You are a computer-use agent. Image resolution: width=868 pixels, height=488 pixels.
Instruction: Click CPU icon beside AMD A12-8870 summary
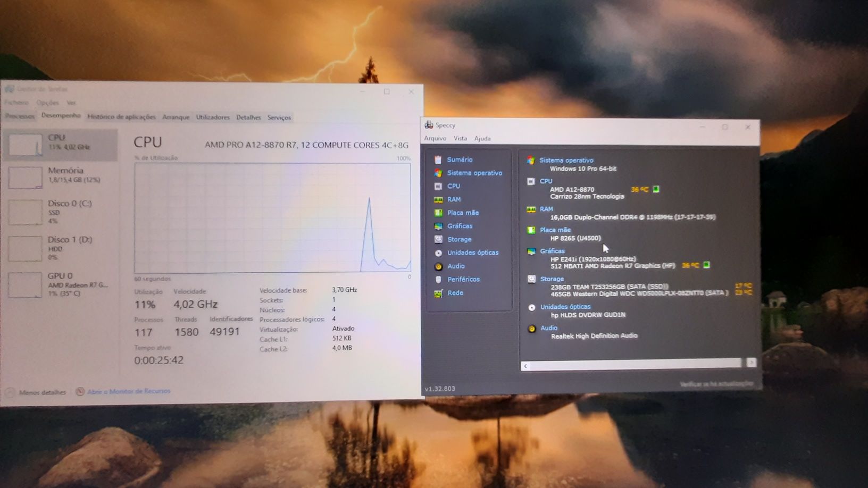[531, 181]
